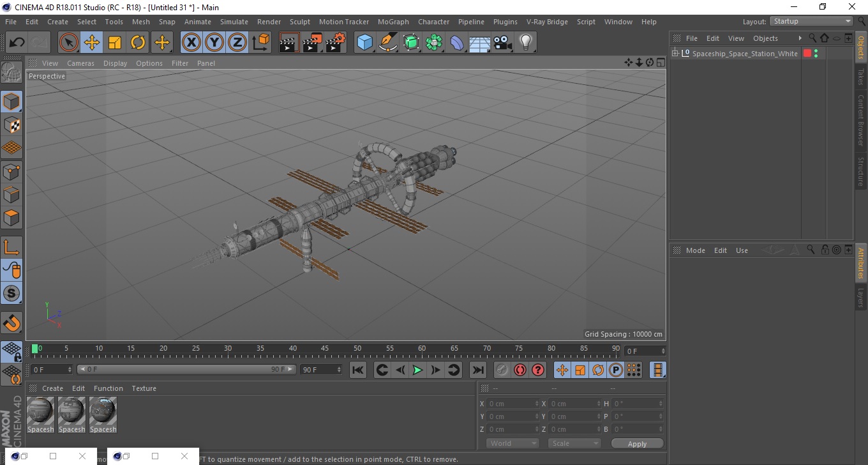Click Render View clapperboard icon

coord(289,43)
